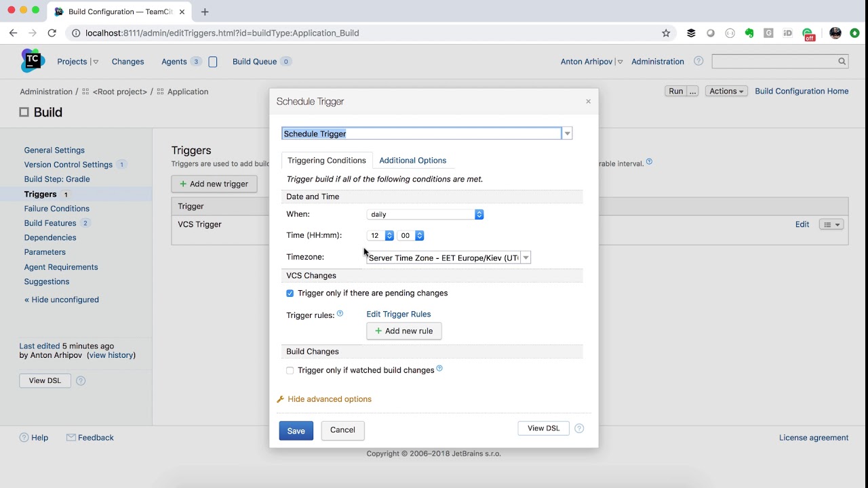The height and width of the screenshot is (488, 868).
Task: Click the agents pool icon beside Agents
Action: coord(212,62)
